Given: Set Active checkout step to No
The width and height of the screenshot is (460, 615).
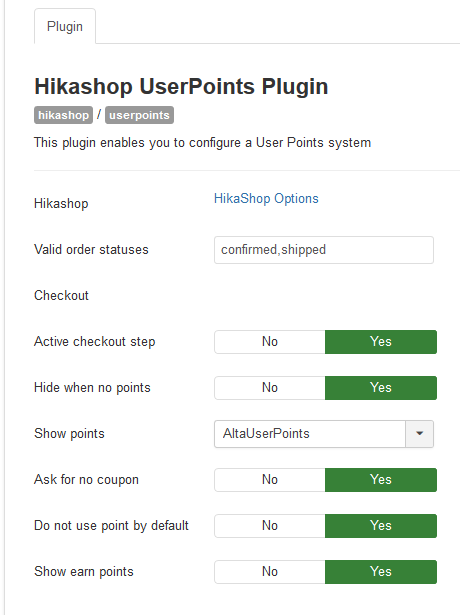Looking at the screenshot, I should tap(270, 342).
